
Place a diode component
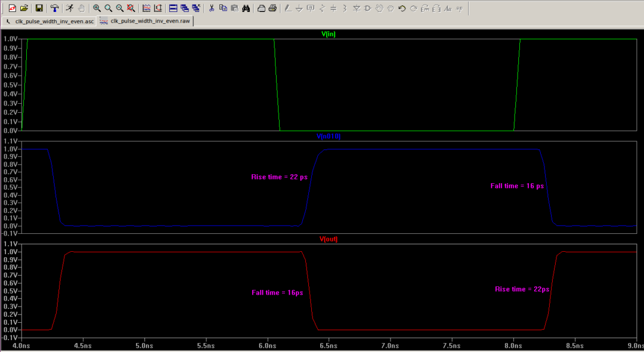357,8
